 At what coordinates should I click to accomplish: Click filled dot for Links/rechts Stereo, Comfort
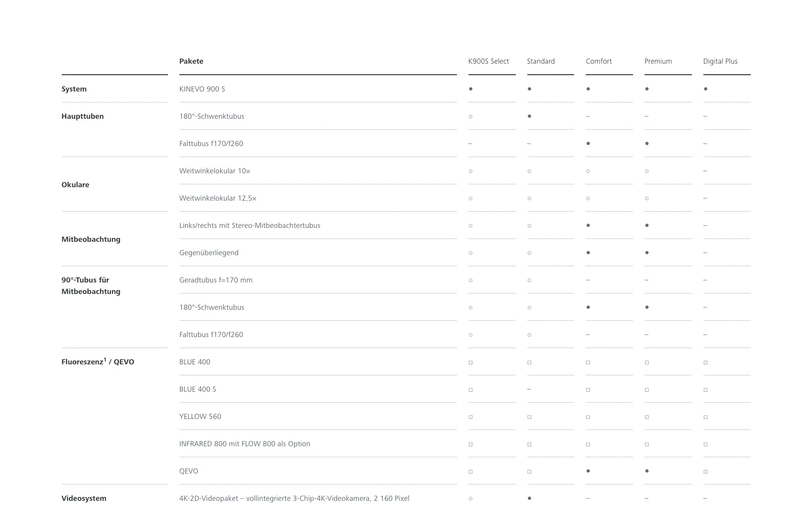(x=588, y=225)
